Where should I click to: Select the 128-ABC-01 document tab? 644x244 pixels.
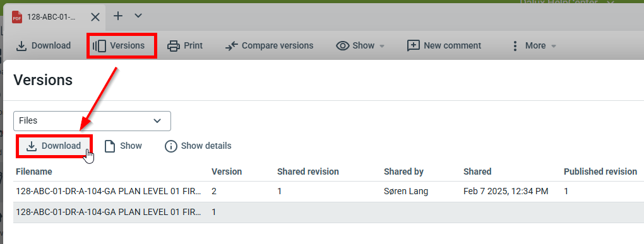pyautogui.click(x=51, y=17)
